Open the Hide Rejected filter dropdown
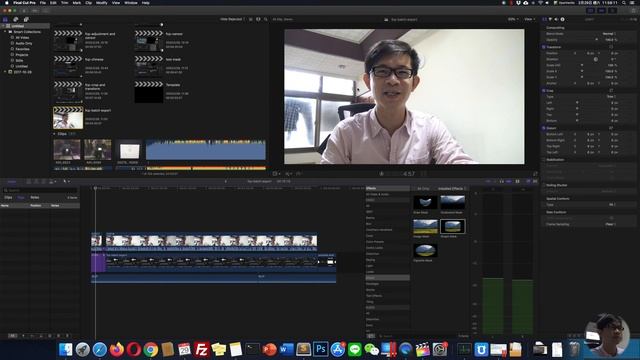 tap(233, 19)
